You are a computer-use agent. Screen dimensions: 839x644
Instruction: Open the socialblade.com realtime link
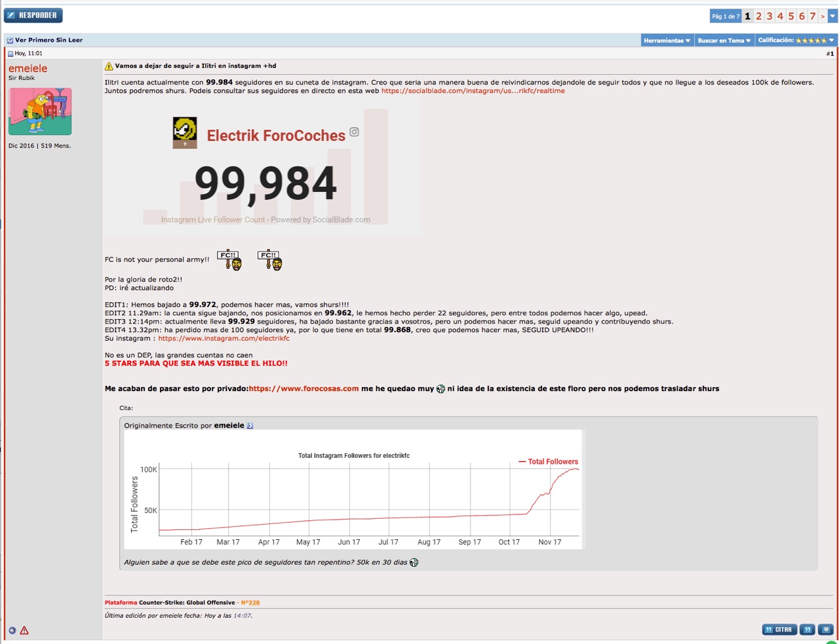coord(473,91)
